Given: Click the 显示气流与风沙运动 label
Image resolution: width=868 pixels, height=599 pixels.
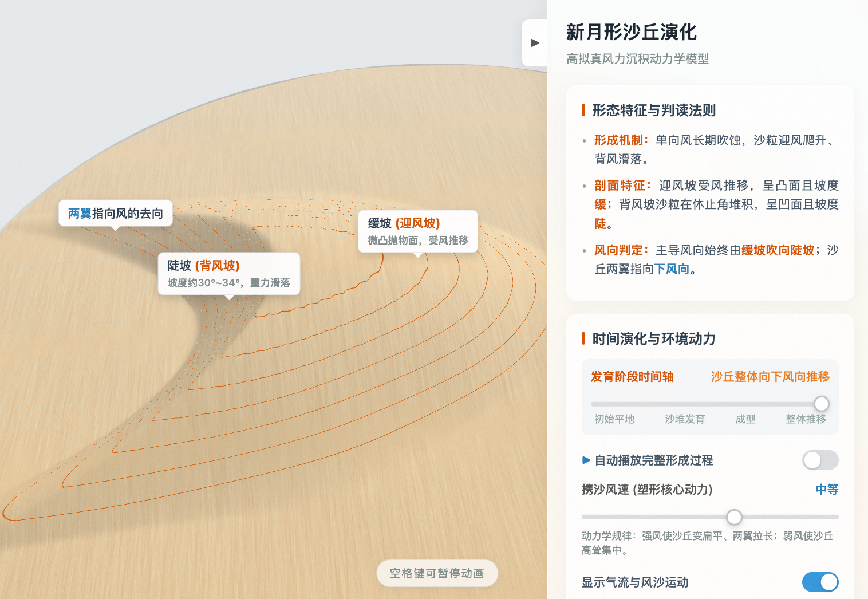Looking at the screenshot, I should click(x=635, y=582).
